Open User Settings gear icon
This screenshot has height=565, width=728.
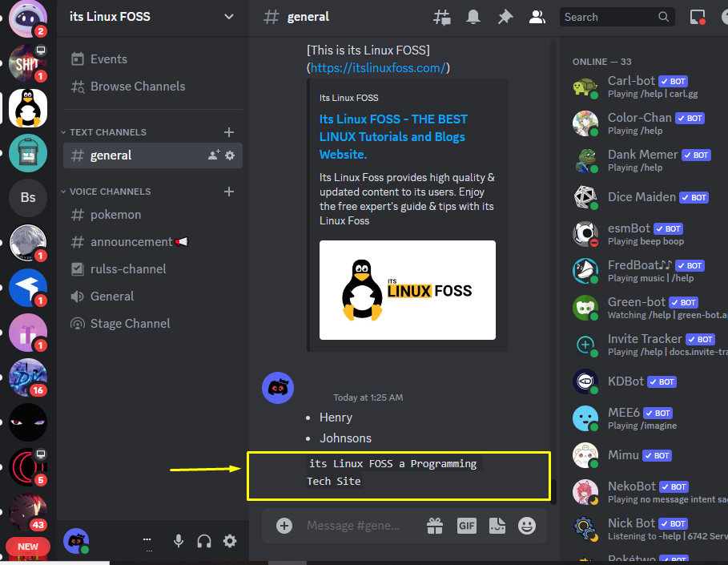point(230,541)
